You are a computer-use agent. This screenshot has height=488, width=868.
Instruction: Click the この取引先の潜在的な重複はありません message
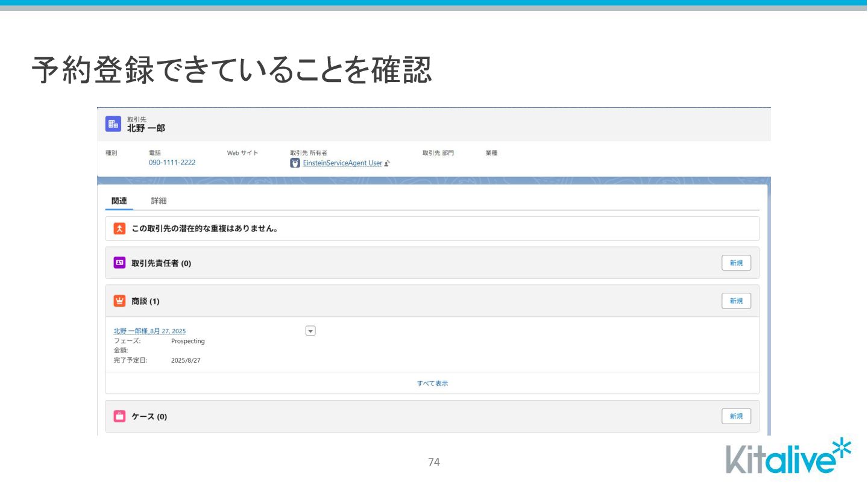coord(204,229)
